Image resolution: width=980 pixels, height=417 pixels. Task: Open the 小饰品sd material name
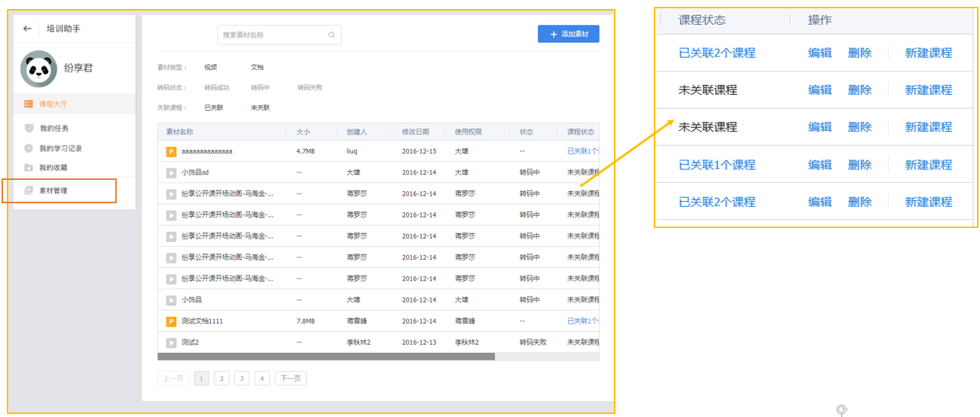(x=195, y=172)
